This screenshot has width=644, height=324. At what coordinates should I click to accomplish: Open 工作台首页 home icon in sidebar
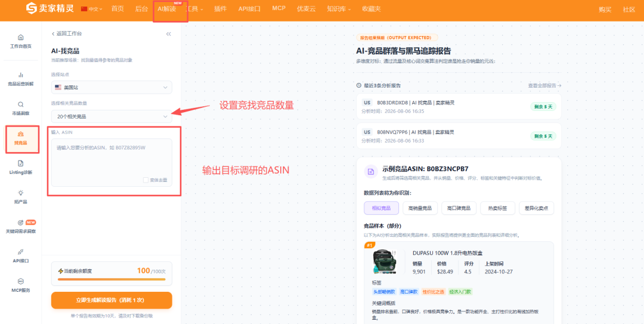pyautogui.click(x=20, y=38)
